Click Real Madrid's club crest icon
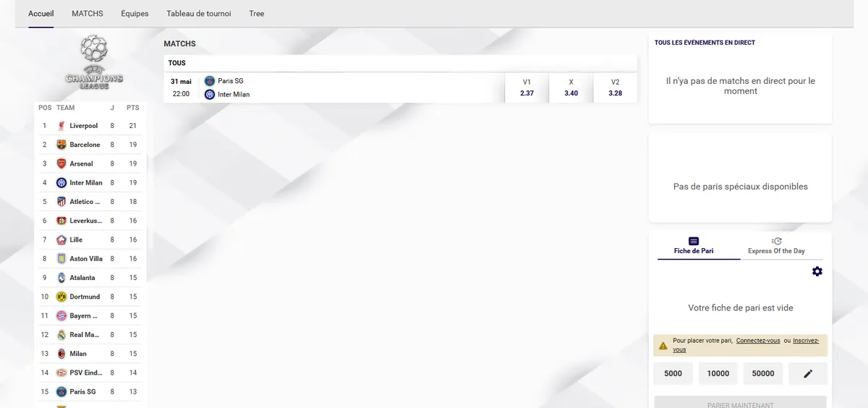 [61, 335]
